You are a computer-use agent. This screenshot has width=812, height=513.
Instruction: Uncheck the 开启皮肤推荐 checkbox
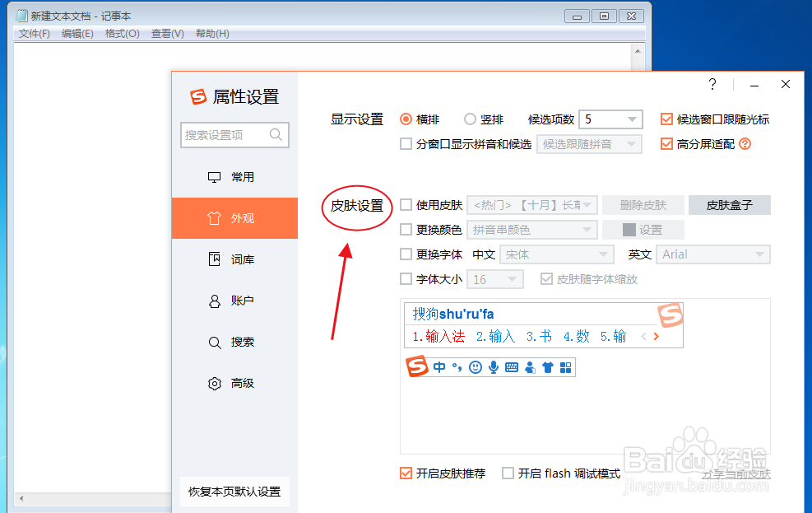tap(406, 473)
